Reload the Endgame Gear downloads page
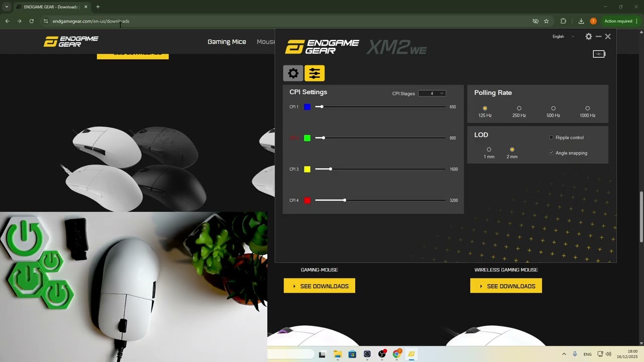Screen dimensions: 644x362 [x=31, y=21]
